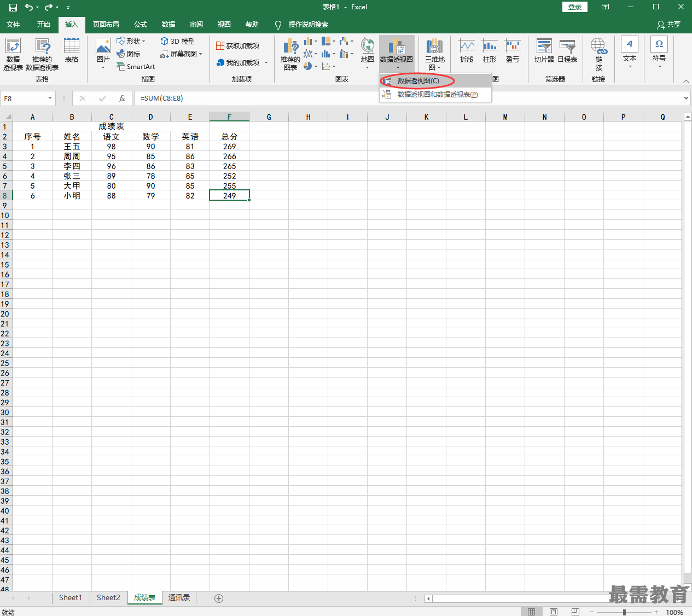Click the Sign in (登录) button
This screenshot has height=616, width=692.
point(575,7)
